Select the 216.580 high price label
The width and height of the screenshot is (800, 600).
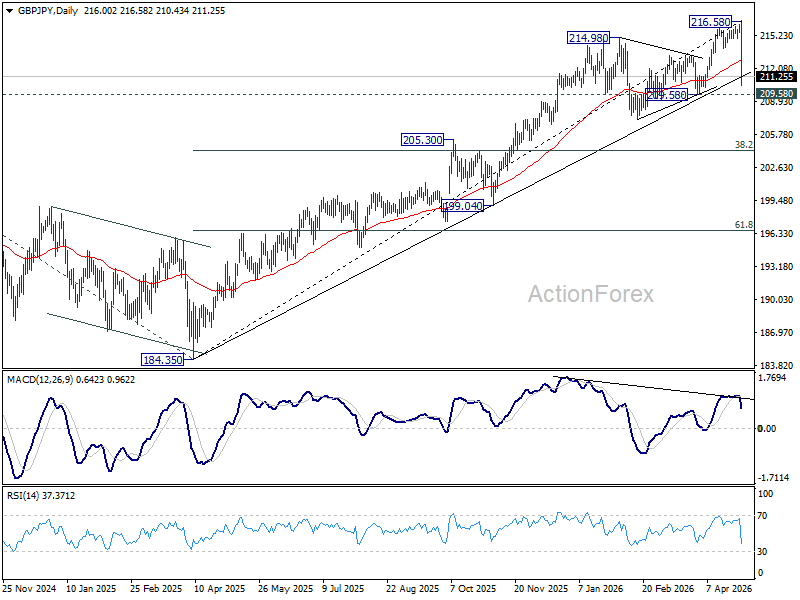click(710, 22)
